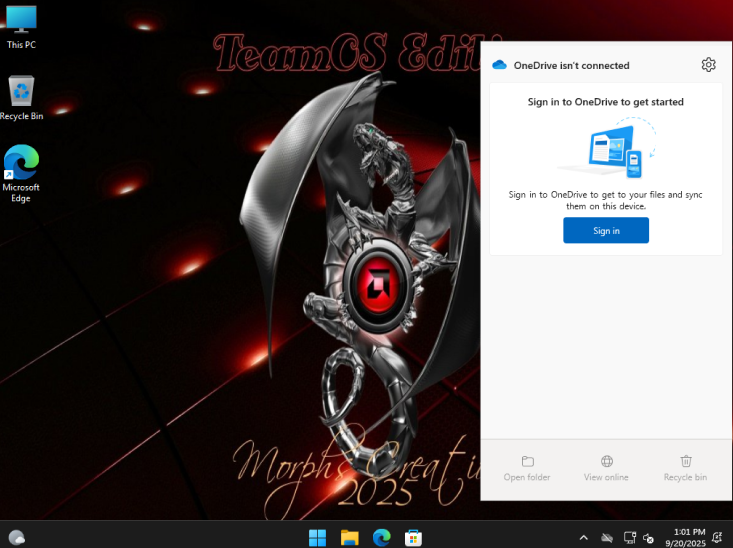Open OneDrive Recycle bin button
Image resolution: width=733 pixels, height=548 pixels.
(x=685, y=469)
